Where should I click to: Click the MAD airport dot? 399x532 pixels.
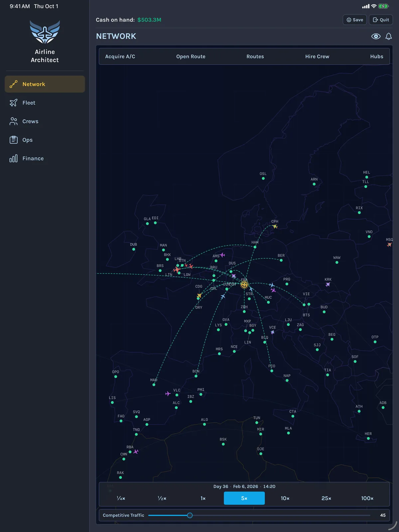tap(154, 385)
